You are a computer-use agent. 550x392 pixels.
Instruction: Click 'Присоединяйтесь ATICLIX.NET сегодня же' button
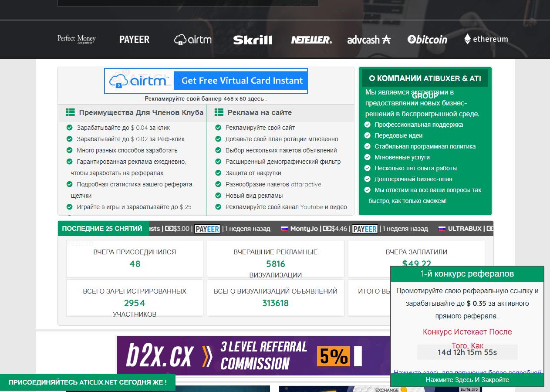click(88, 382)
